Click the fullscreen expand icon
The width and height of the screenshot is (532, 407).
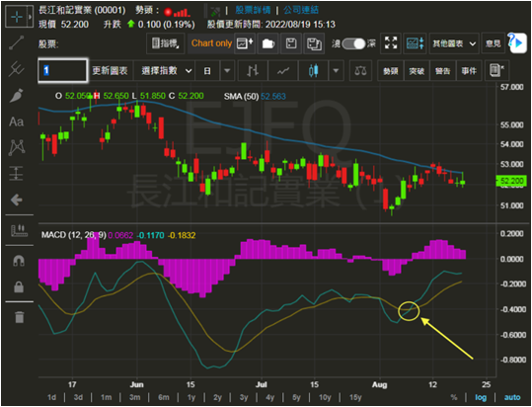click(x=391, y=43)
